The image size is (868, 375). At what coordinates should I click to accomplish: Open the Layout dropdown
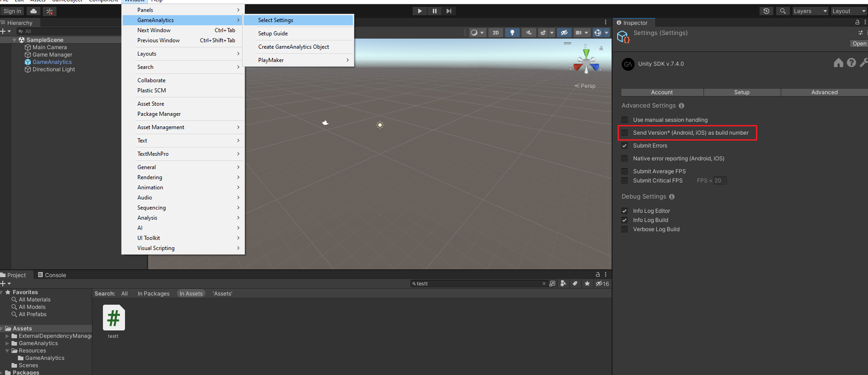coord(849,11)
